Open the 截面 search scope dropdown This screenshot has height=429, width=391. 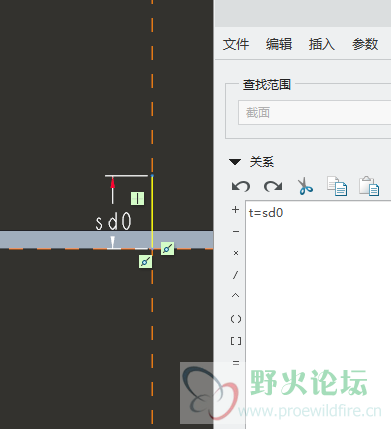tap(315, 113)
